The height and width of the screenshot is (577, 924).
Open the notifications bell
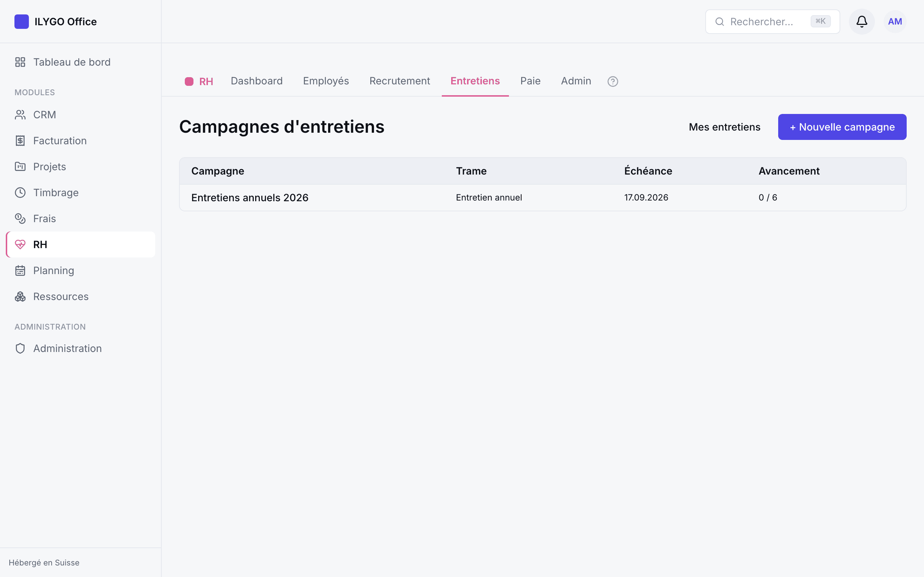tap(862, 21)
